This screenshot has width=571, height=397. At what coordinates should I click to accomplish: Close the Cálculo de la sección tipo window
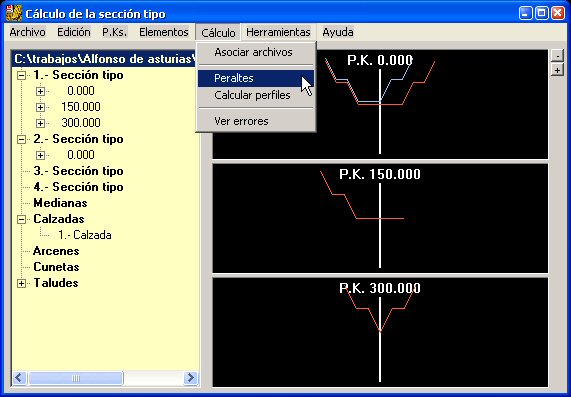(558, 13)
